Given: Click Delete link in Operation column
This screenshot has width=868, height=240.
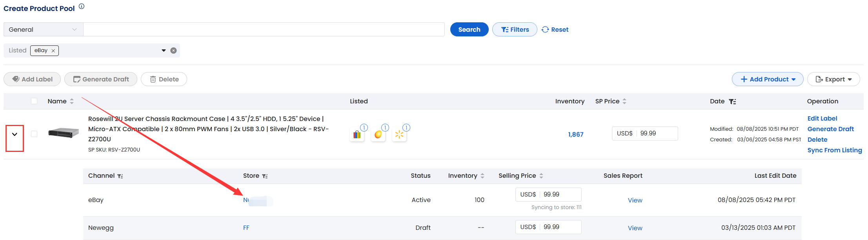Looking at the screenshot, I should 817,139.
